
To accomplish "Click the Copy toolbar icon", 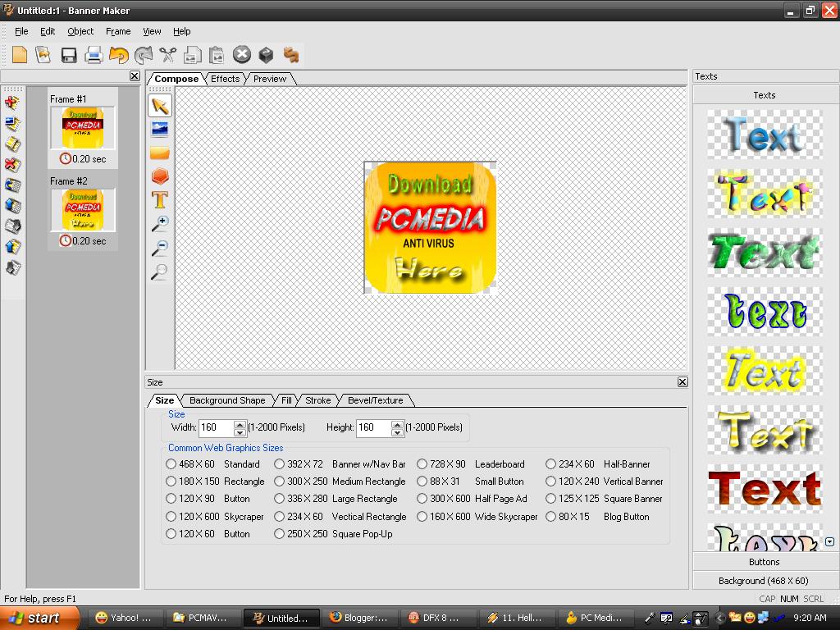I will 192,55.
